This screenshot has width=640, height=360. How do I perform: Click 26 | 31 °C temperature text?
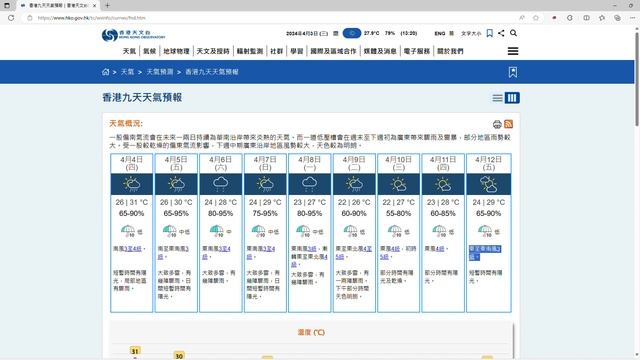click(131, 202)
